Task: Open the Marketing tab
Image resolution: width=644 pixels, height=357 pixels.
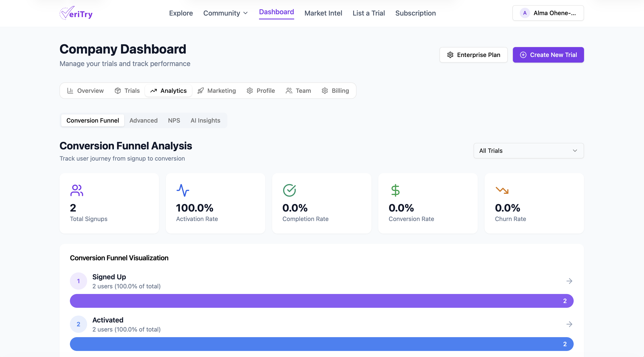Action: [x=217, y=91]
